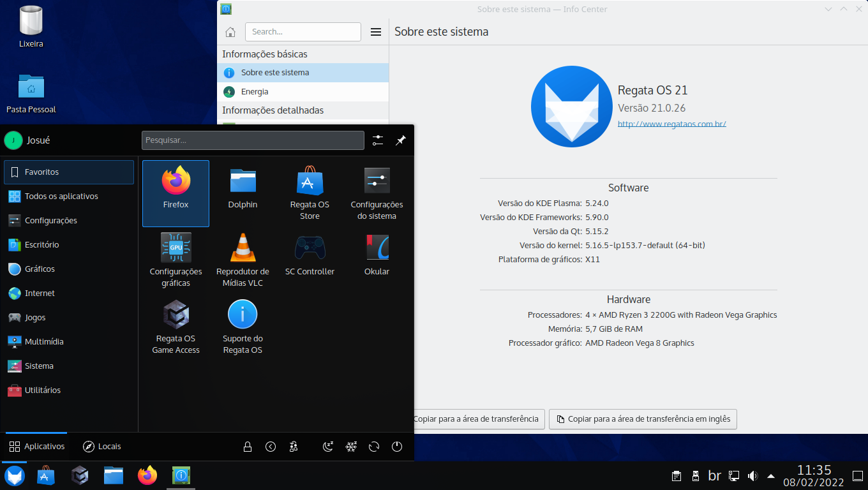Viewport: 868px width, 490px height.
Task: Open launcher configure sliders icon
Action: pyautogui.click(x=378, y=140)
